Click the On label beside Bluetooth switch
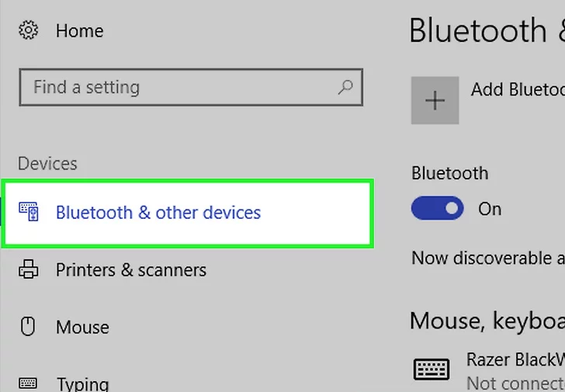This screenshot has height=392, width=565. (490, 209)
